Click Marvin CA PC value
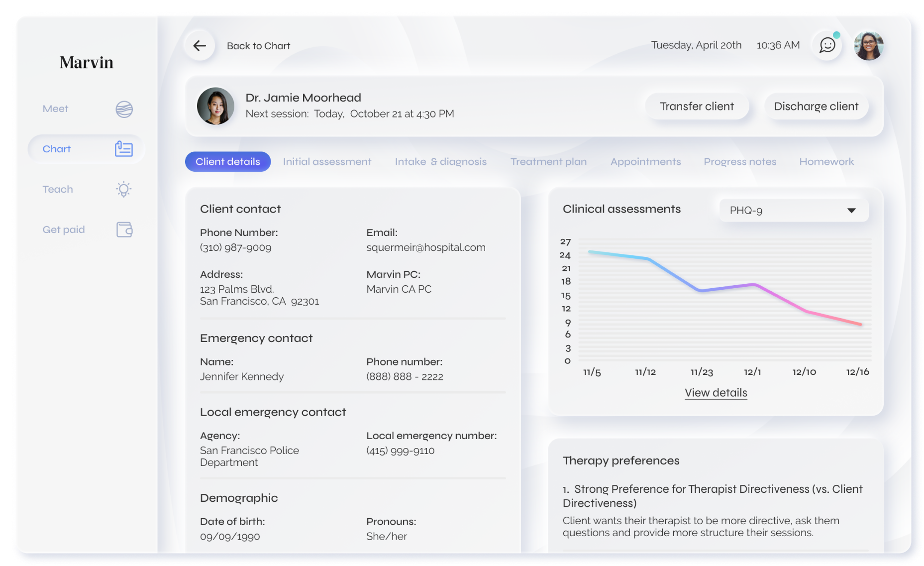 [x=399, y=289]
